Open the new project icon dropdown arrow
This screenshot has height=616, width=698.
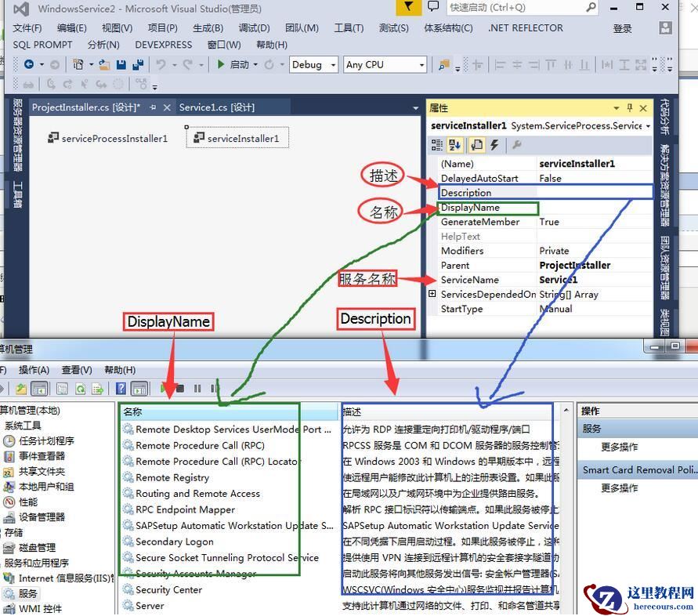pos(91,64)
